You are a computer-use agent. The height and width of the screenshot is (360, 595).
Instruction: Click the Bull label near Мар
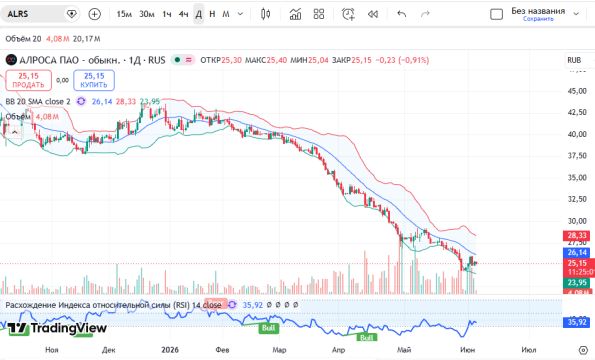coord(269,328)
